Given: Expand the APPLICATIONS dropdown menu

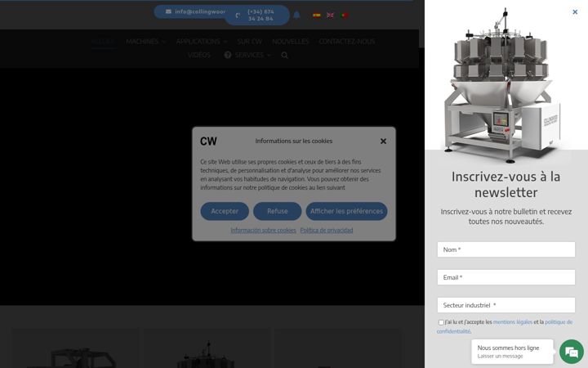Looking at the screenshot, I should point(202,42).
